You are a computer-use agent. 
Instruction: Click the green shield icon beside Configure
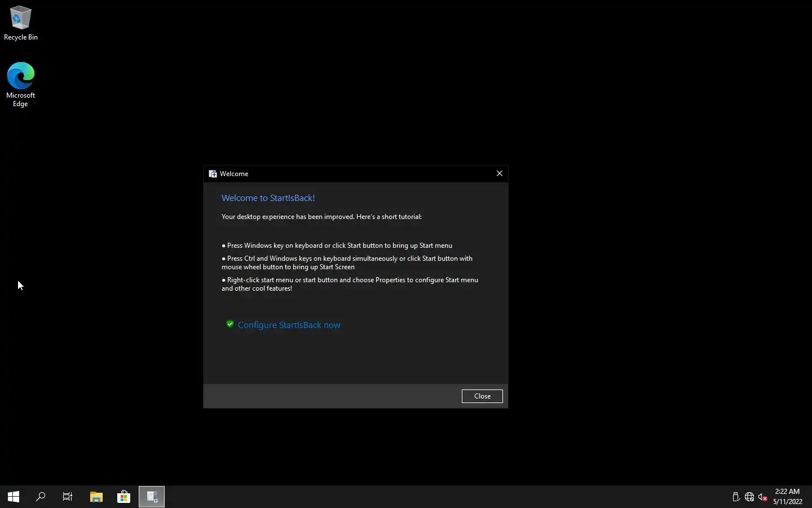tap(230, 324)
